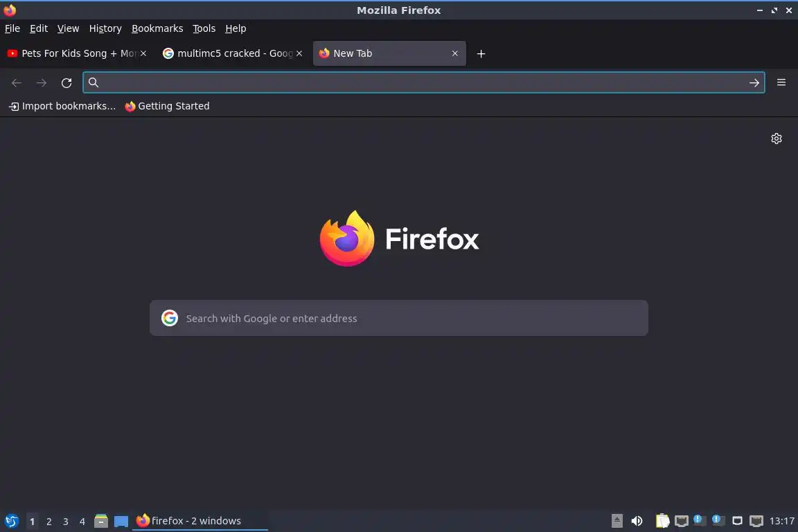
Task: Close the New Tab tab
Action: pos(455,53)
